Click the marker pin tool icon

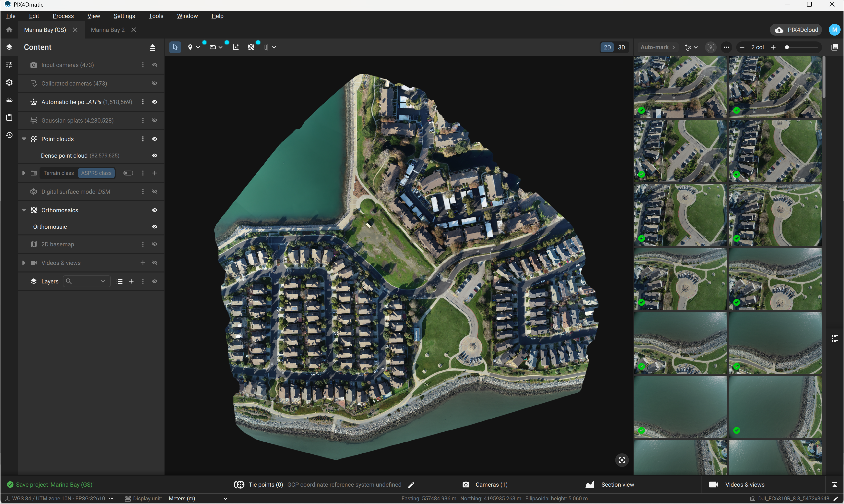coord(190,47)
